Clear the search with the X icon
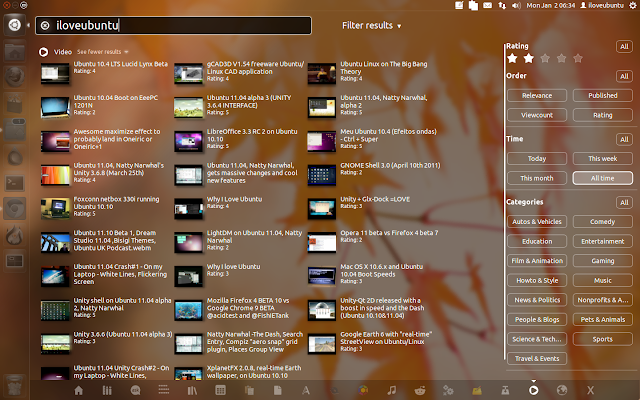Screen dimensions: 640x400 45,26
